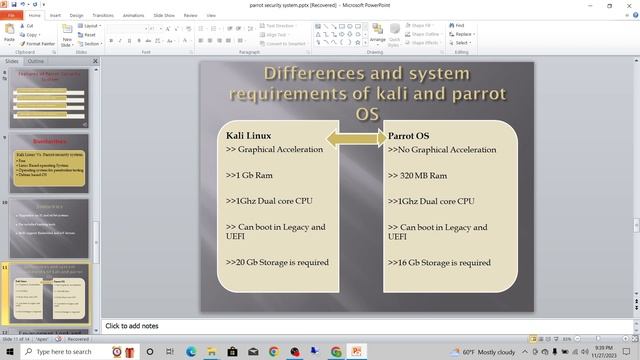Screen dimensions: 640x360
Task: Toggle Underline formatting
Action: 129,41
